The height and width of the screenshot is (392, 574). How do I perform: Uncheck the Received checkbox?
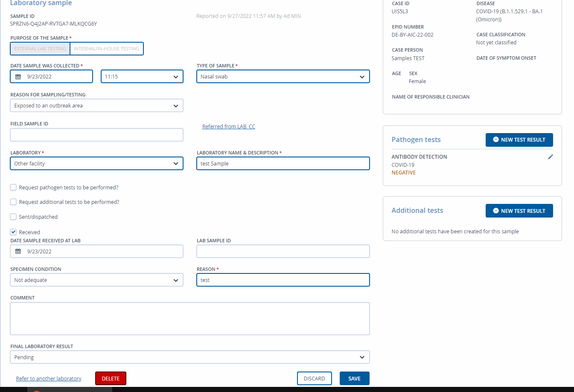(x=13, y=232)
